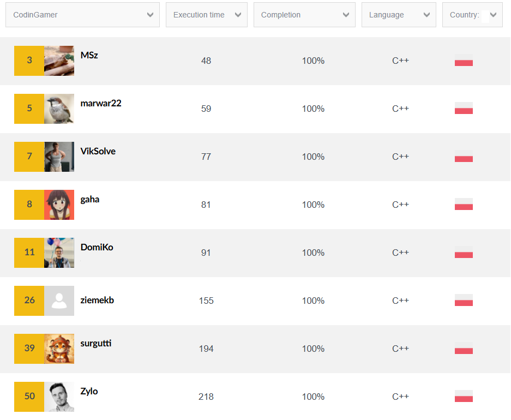Open the MSz username link

(89, 55)
